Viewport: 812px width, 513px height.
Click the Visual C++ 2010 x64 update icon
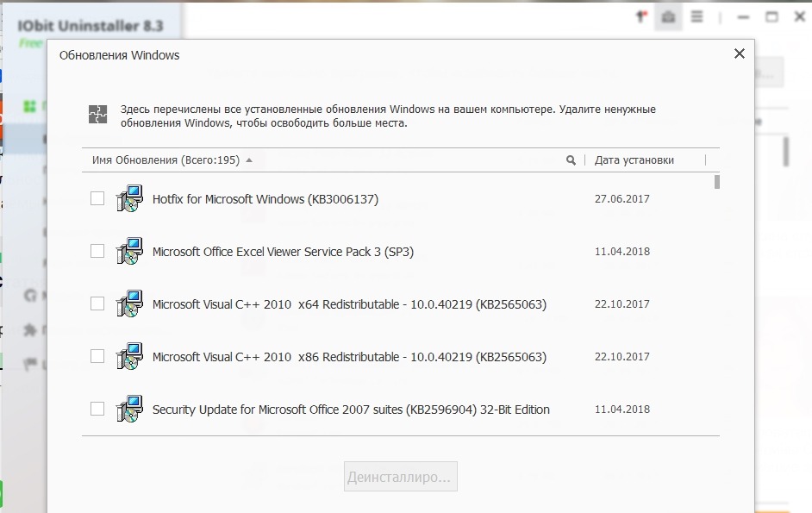tap(129, 303)
